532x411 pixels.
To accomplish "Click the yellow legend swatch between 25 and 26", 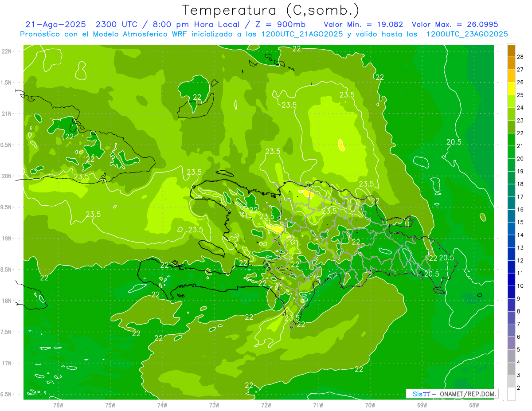I will 511,89.
